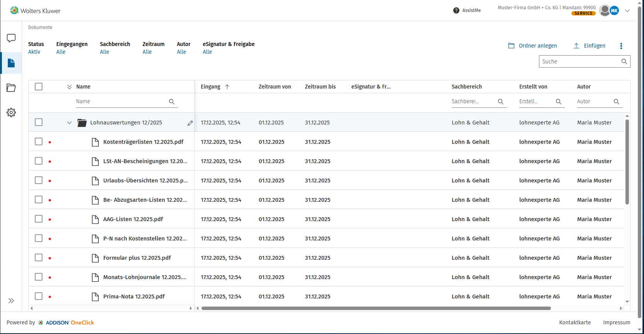Click the AssistMe help icon
The image size is (644, 334).
(x=456, y=10)
